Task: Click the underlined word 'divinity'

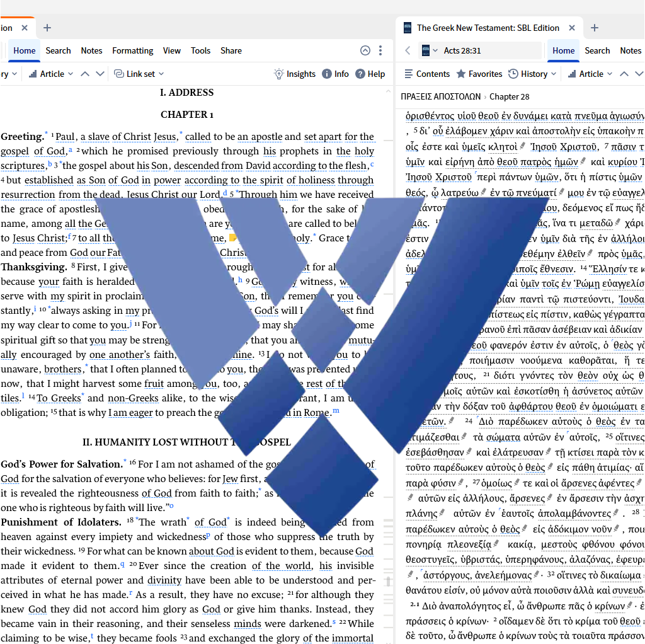Action: tap(164, 580)
